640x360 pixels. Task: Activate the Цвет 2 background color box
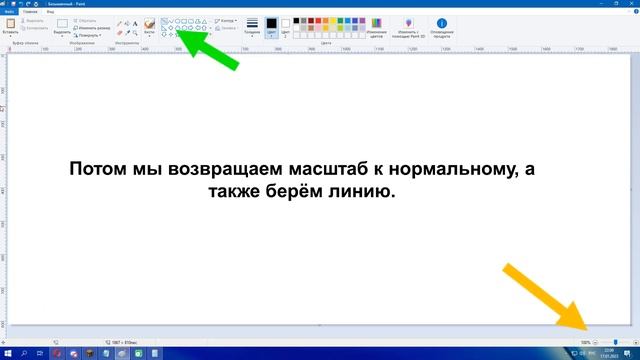(x=285, y=28)
